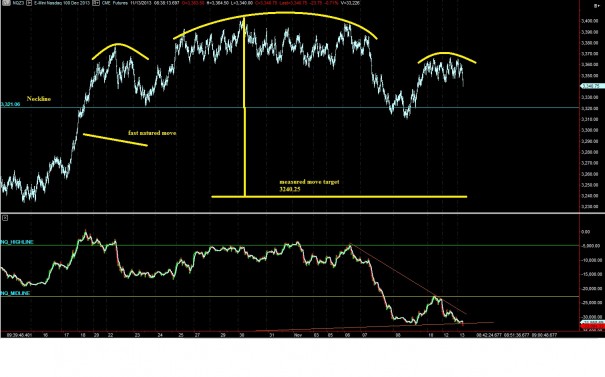Click the NQ_MIDLINE label in the lower panel

[x=15, y=293]
